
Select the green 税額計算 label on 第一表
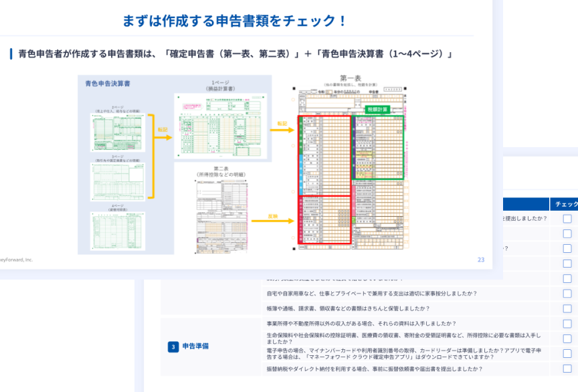[379, 108]
